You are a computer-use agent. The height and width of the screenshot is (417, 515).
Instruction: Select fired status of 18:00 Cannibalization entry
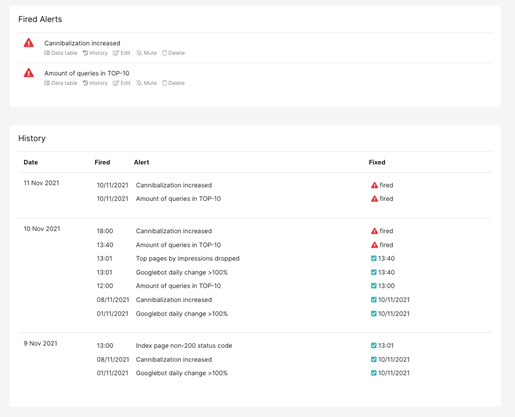(x=382, y=231)
